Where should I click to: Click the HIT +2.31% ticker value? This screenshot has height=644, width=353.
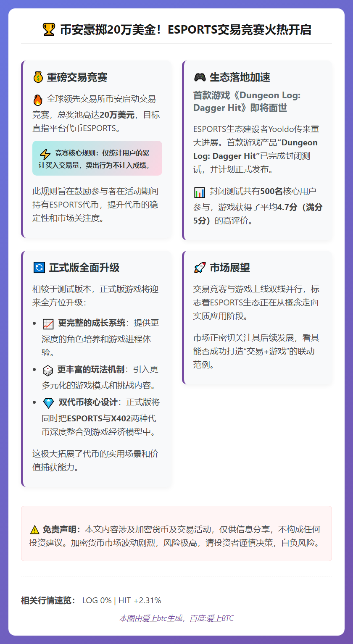tap(140, 600)
